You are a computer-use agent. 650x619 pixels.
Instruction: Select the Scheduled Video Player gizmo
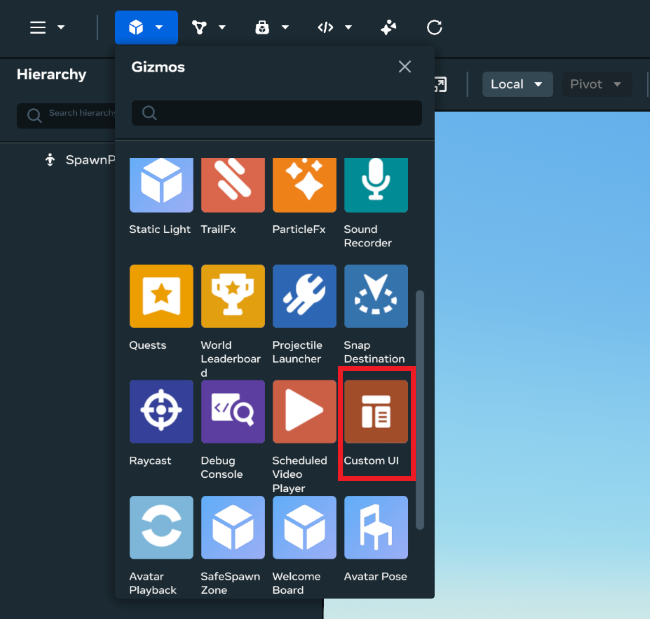304,412
